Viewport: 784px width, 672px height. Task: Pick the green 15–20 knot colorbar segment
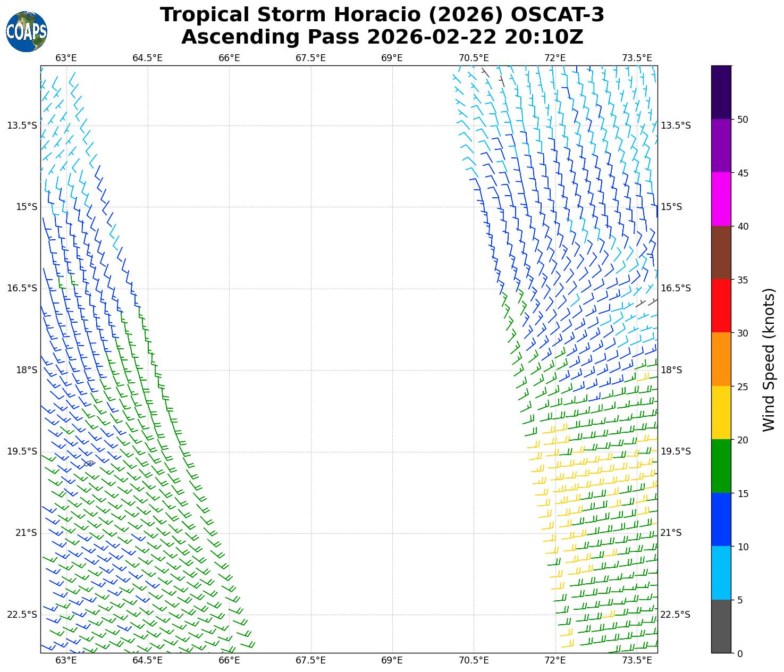721,466
